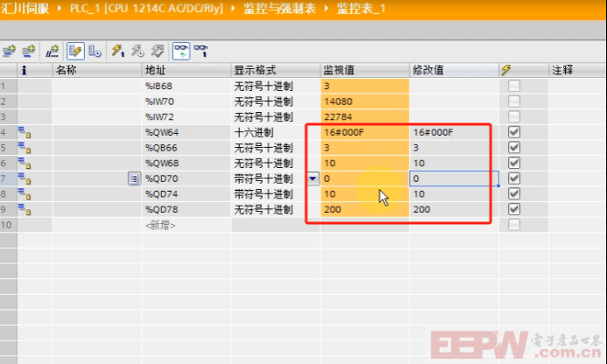
Task: Tick the modify checkbox for %IB68
Action: coord(514,86)
